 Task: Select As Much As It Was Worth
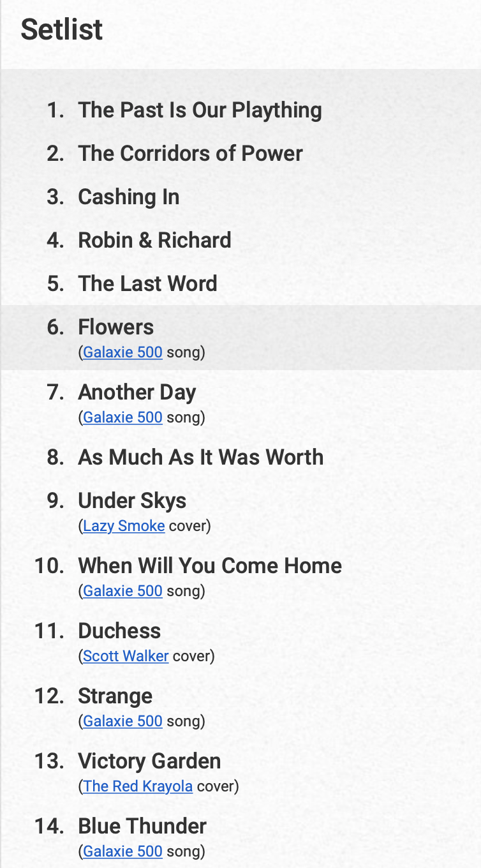[201, 457]
